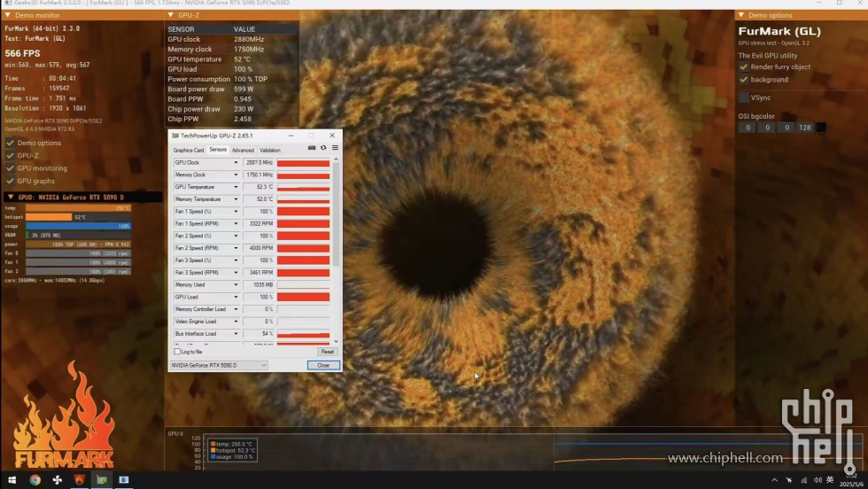Open the Memory Used sensor dropdown
The width and height of the screenshot is (868, 489).
pyautogui.click(x=236, y=284)
